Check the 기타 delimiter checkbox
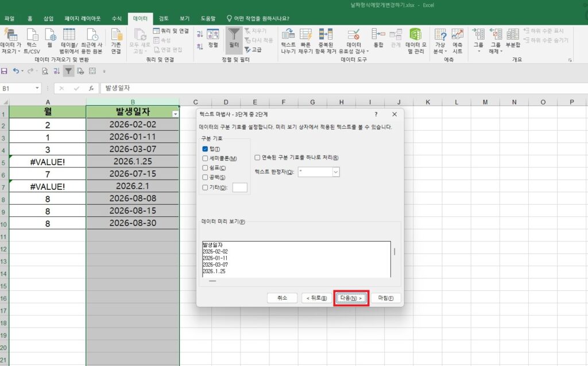 coord(205,188)
